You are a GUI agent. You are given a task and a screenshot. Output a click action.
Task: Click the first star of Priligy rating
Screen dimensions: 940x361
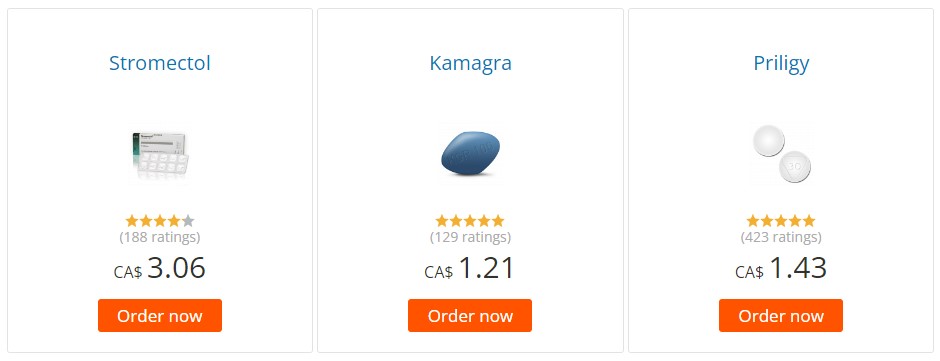coord(753,221)
